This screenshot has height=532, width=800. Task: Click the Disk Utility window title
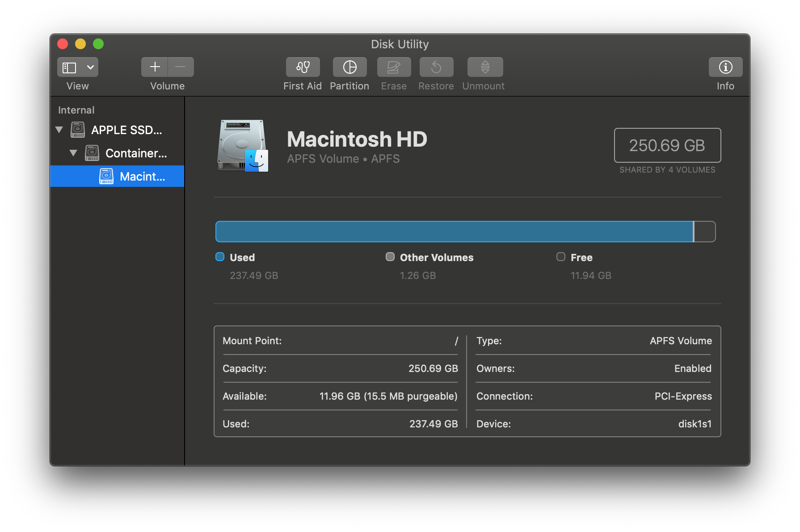[400, 44]
